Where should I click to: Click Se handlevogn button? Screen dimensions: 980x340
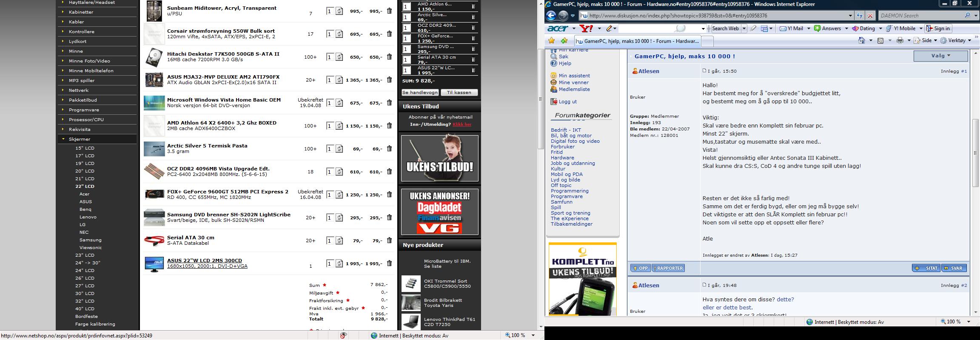[x=420, y=92]
